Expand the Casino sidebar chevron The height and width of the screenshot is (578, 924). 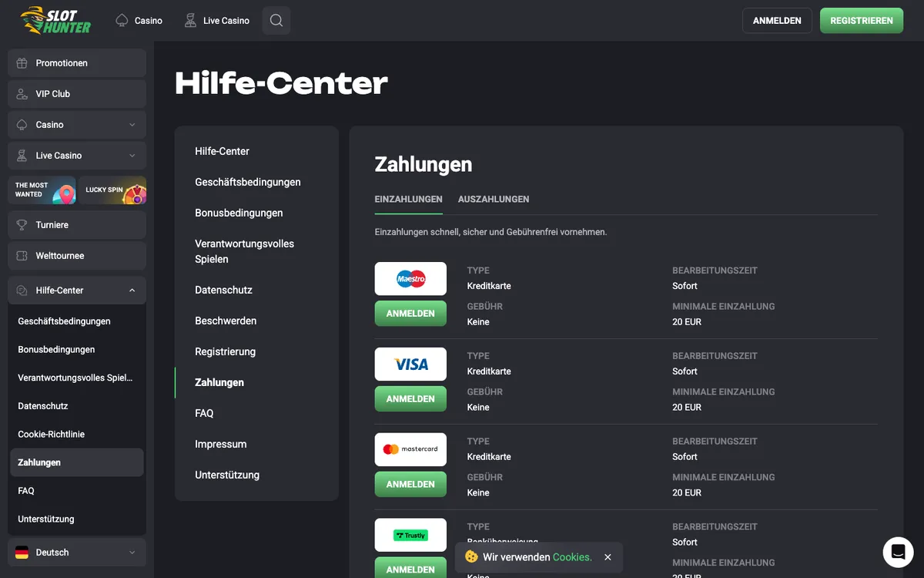(x=132, y=125)
